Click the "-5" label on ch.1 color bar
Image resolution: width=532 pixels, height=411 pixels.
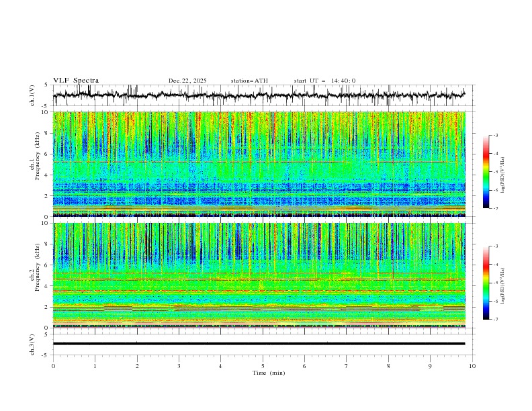(x=496, y=172)
